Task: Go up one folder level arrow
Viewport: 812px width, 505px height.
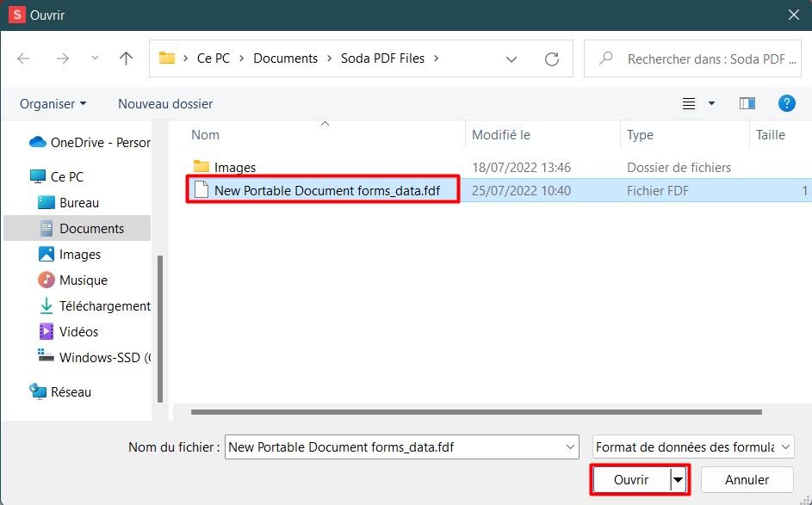Action: pos(126,59)
